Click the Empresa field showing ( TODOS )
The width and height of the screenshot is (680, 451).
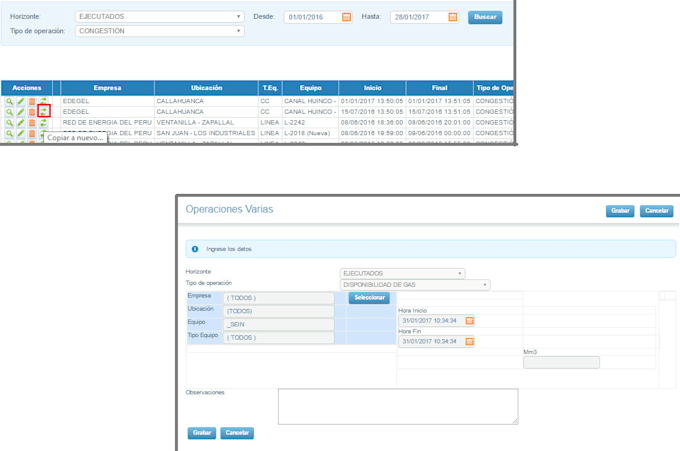278,298
